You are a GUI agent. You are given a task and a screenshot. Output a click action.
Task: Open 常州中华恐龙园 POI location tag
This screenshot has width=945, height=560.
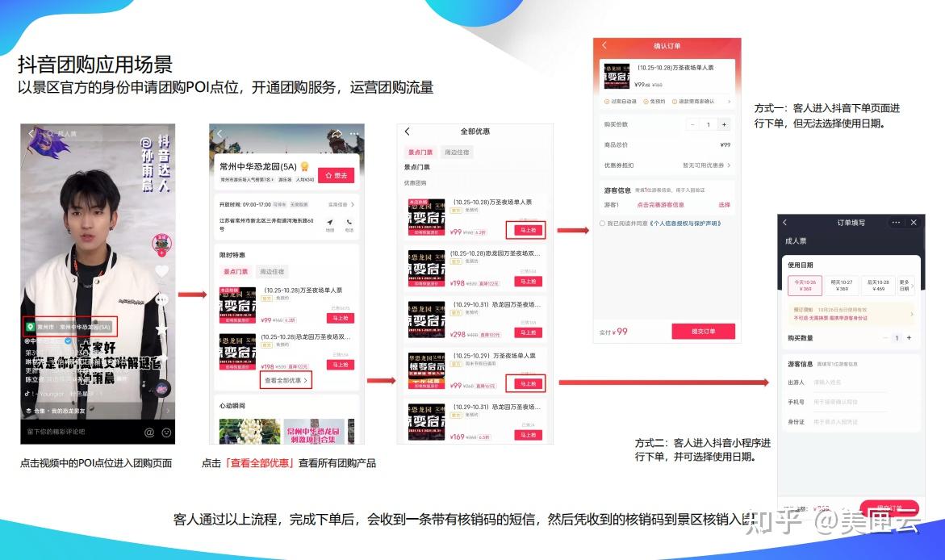(69, 327)
